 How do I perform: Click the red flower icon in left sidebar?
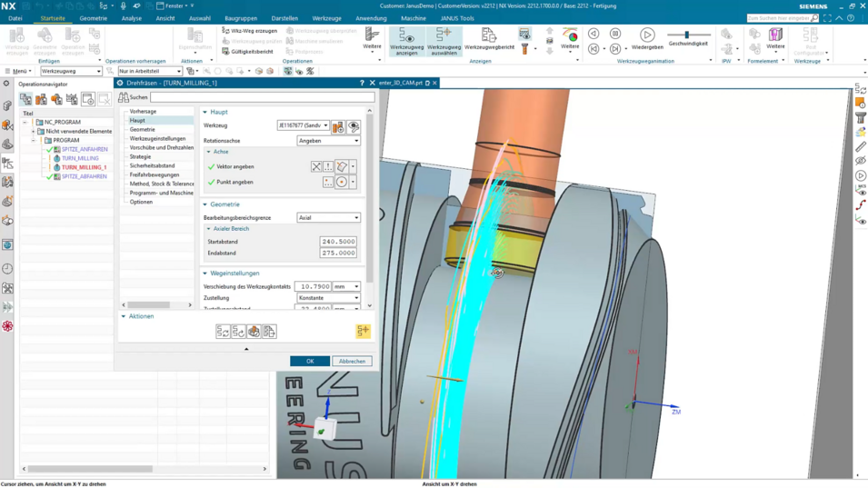[7, 326]
